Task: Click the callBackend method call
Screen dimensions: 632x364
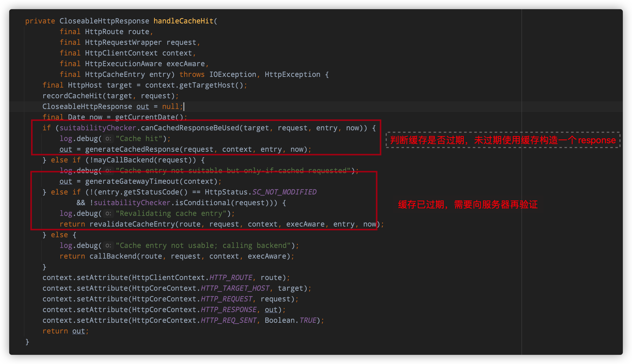Action: click(113, 256)
